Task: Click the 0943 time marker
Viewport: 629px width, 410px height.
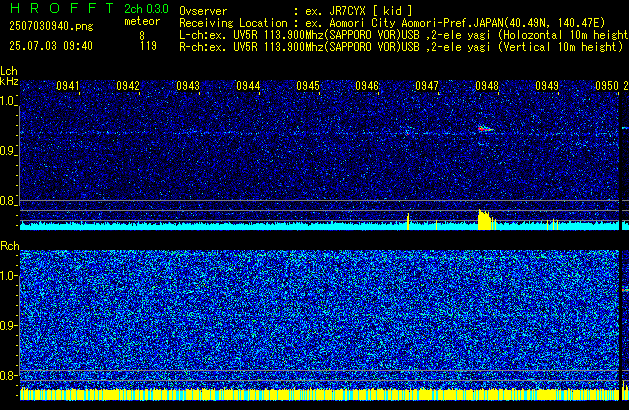Action: (x=188, y=86)
